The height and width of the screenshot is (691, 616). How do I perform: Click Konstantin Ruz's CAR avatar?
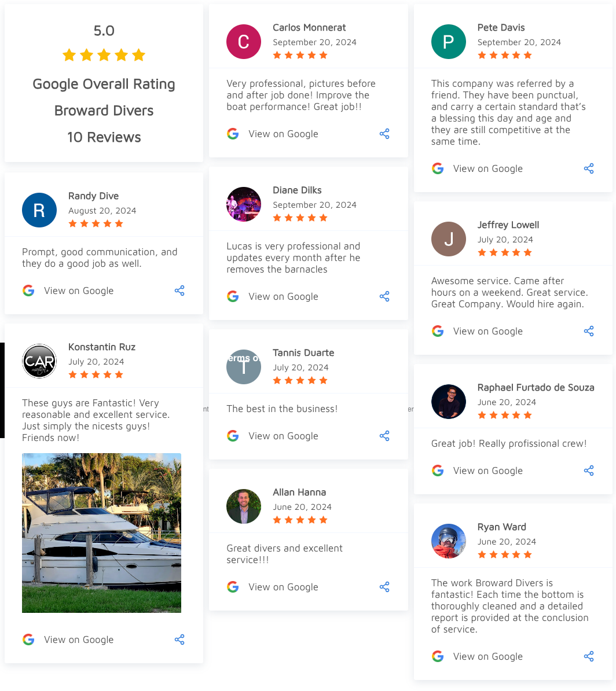tap(39, 361)
